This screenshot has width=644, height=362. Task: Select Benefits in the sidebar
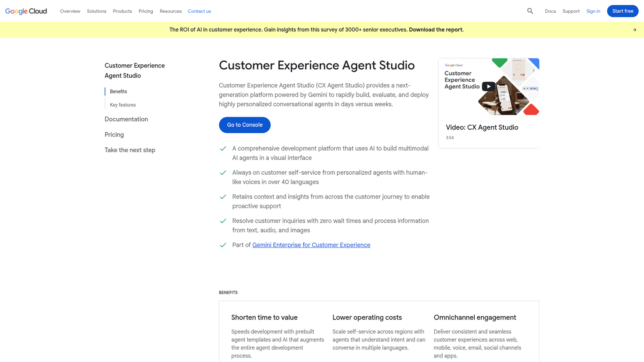[x=118, y=92]
